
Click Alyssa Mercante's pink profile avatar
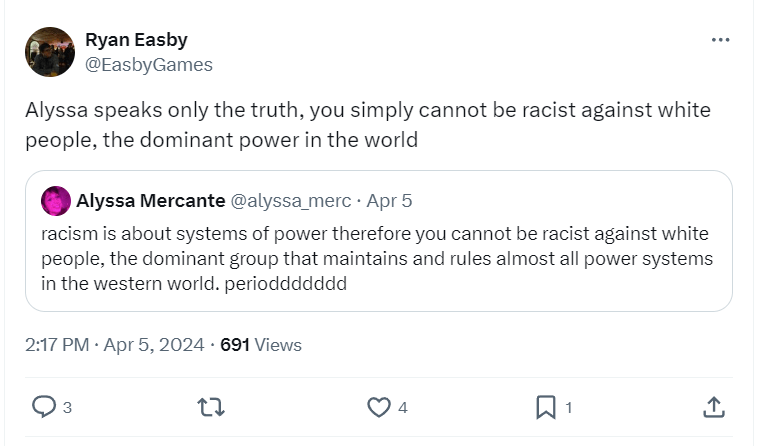(x=56, y=201)
